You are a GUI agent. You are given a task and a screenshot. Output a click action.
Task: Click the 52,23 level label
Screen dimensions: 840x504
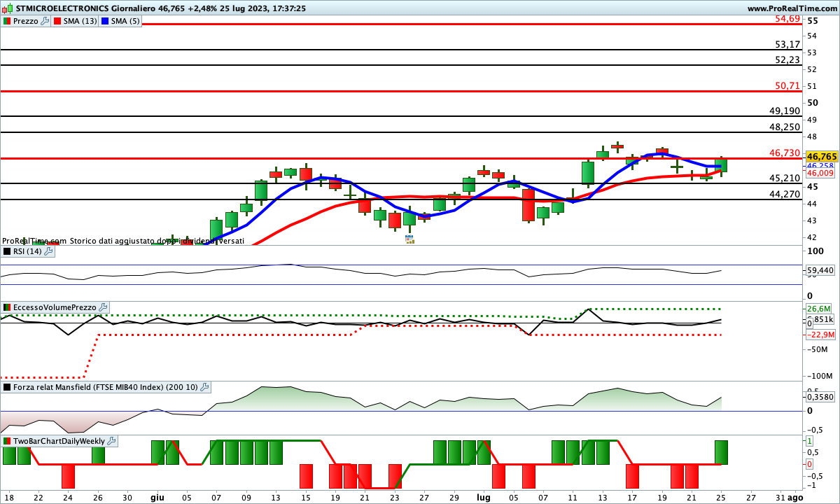[x=787, y=60]
